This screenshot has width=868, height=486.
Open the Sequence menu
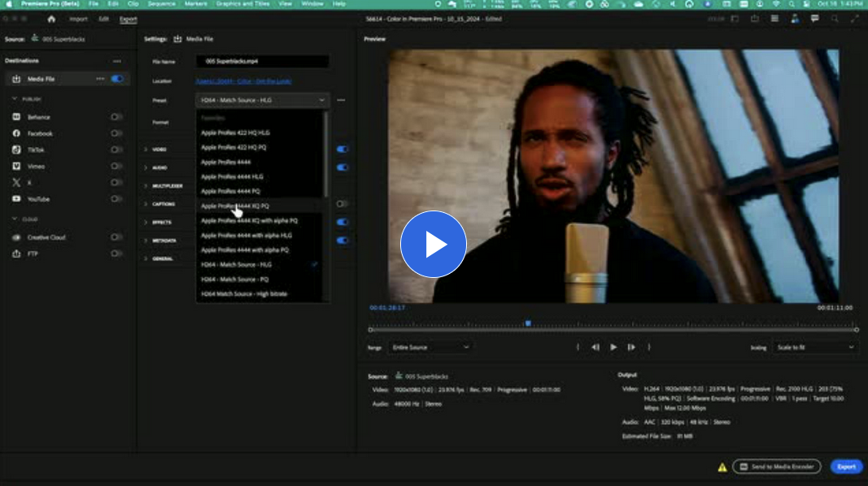click(161, 3)
